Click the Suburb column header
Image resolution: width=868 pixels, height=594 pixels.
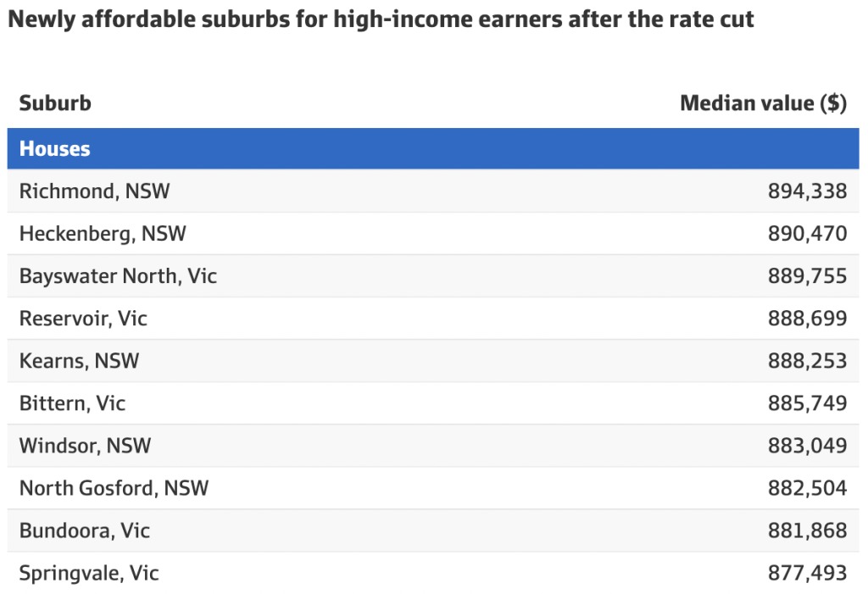(55, 103)
